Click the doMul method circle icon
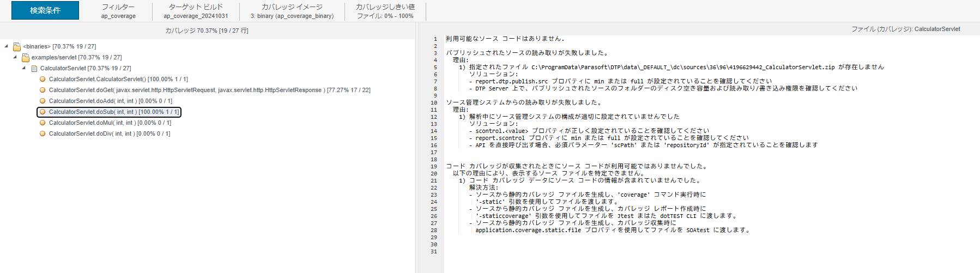This screenshot has height=273, width=980. tap(43, 123)
